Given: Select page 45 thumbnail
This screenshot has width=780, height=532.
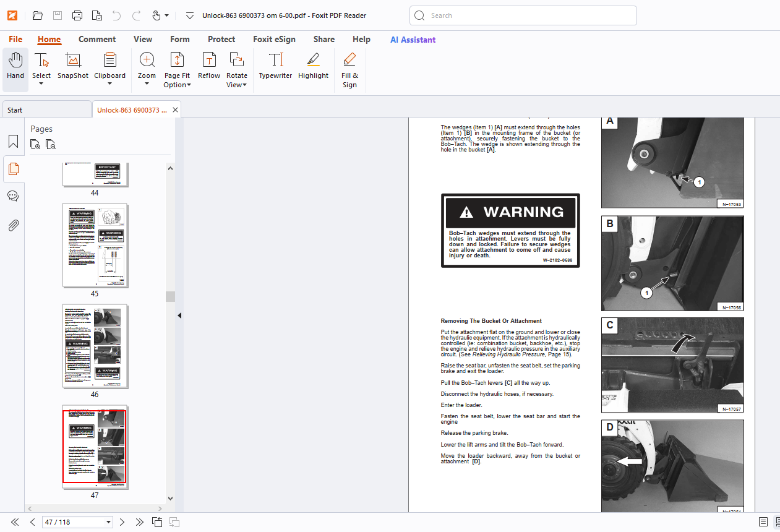Looking at the screenshot, I should [x=95, y=245].
